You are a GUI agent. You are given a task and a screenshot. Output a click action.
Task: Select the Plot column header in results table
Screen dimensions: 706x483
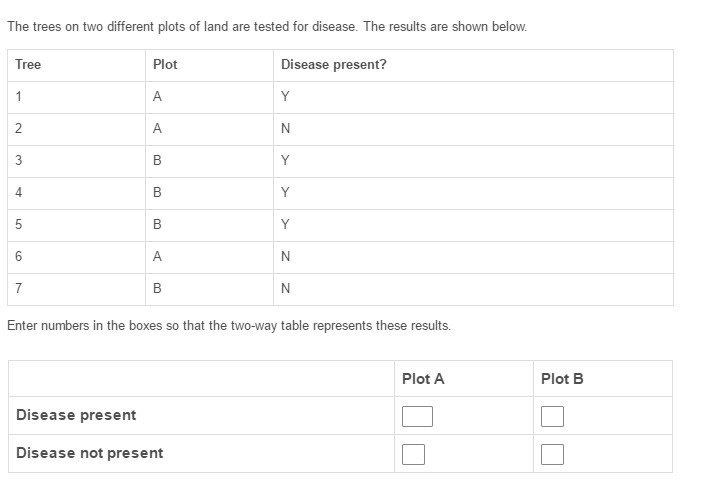pyautogui.click(x=165, y=65)
